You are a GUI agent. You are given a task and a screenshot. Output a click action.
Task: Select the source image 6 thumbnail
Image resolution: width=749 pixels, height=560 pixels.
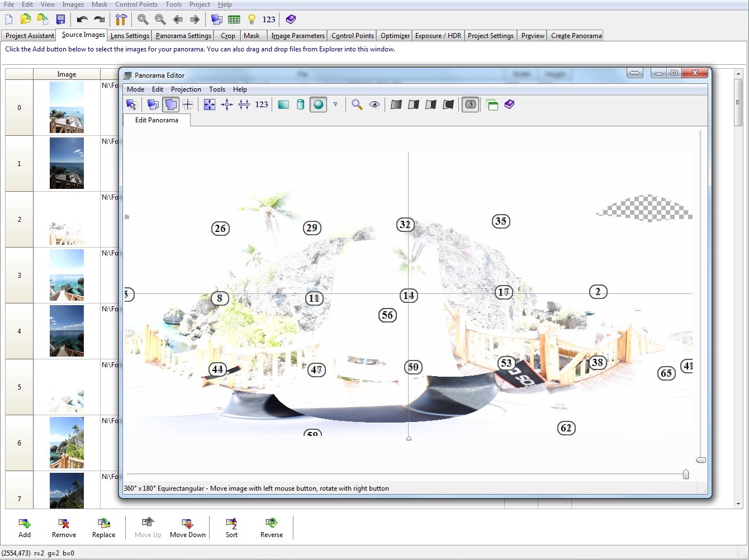pyautogui.click(x=67, y=443)
